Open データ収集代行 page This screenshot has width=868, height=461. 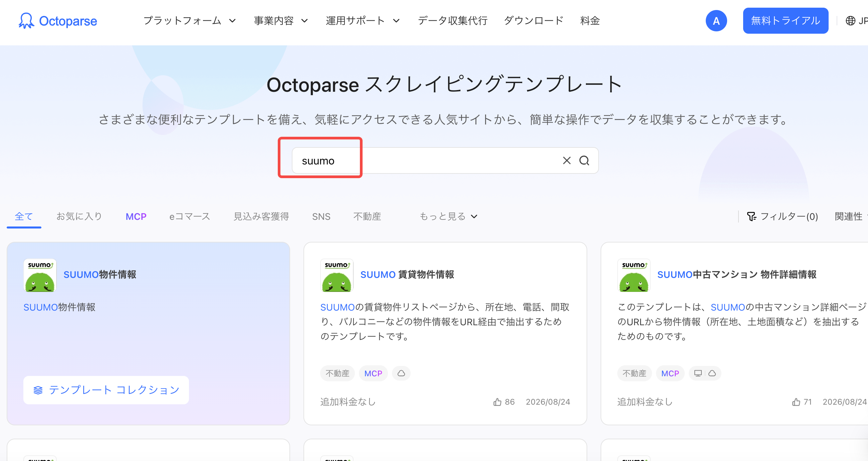point(453,21)
